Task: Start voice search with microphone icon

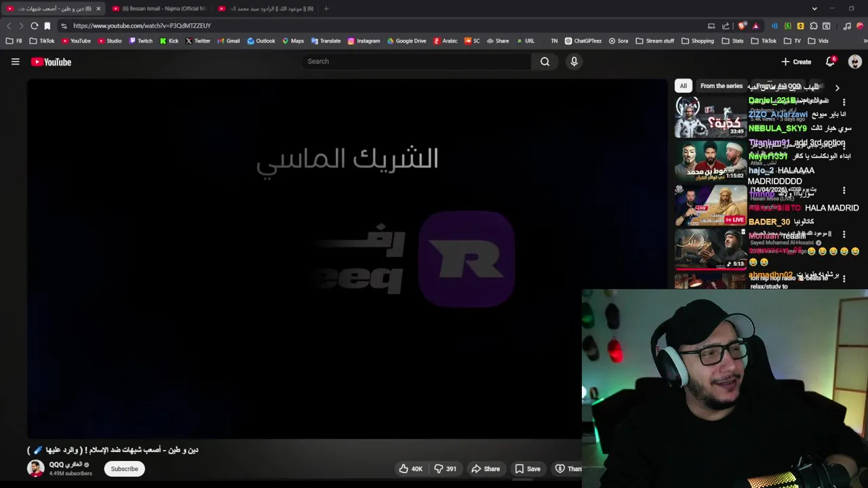Action: (574, 62)
